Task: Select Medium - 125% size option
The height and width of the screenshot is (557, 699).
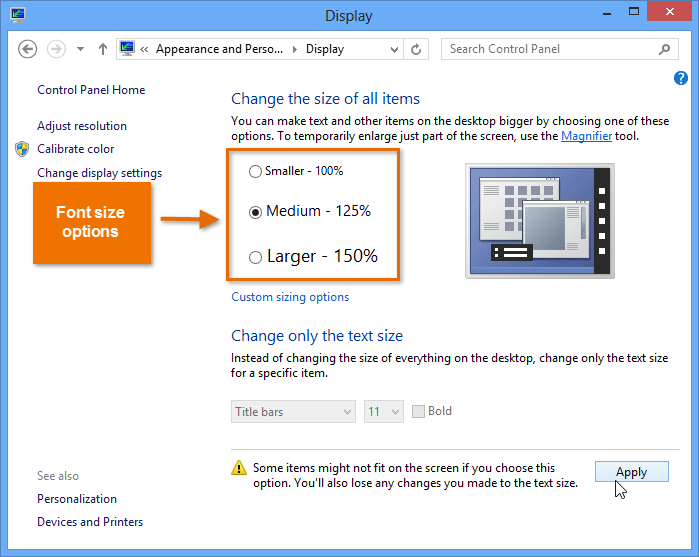Action: pos(255,212)
